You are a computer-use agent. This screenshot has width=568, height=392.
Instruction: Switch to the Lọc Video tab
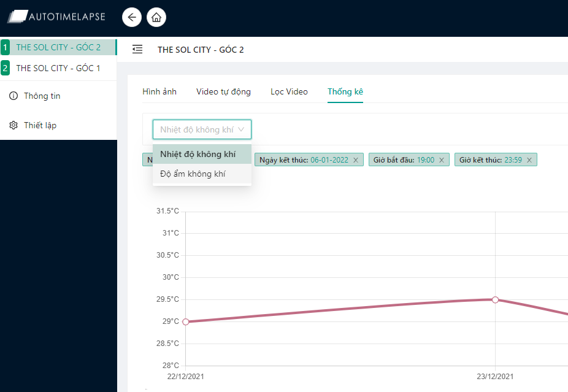point(289,91)
